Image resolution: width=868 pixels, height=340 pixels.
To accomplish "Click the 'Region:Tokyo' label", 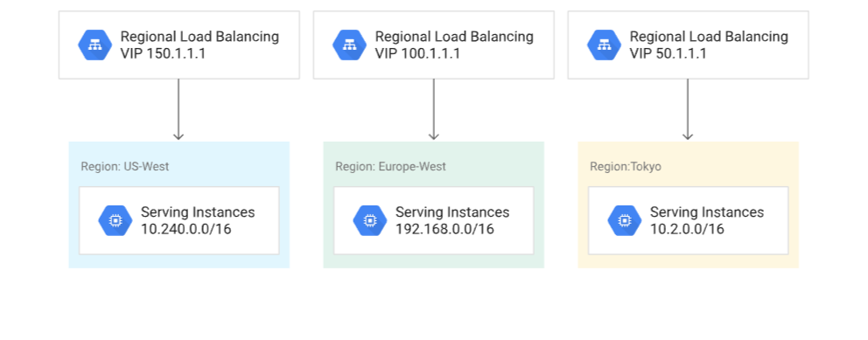I will click(626, 167).
